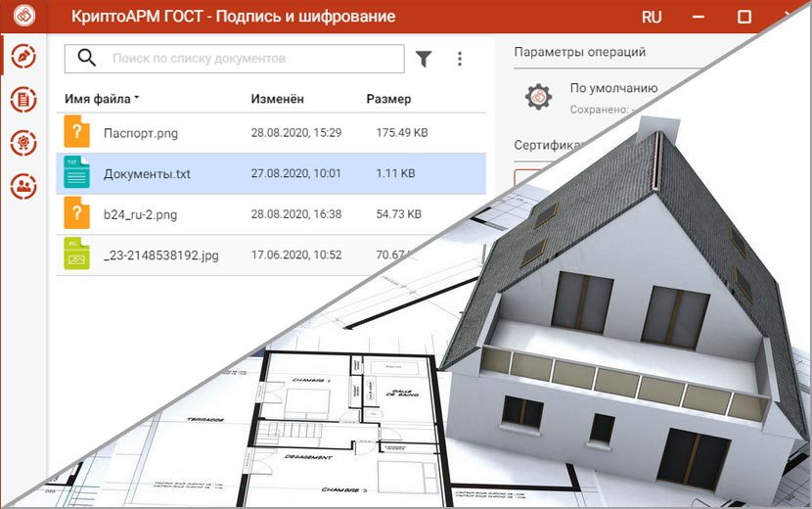Screen dimensions: 812x509
Task: Open the document list filter
Action: point(424,59)
